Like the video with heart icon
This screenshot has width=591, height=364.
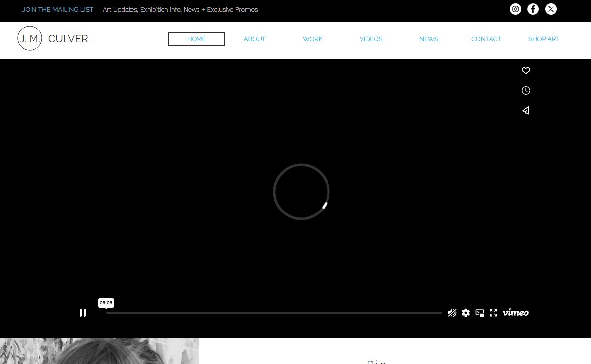tap(526, 71)
